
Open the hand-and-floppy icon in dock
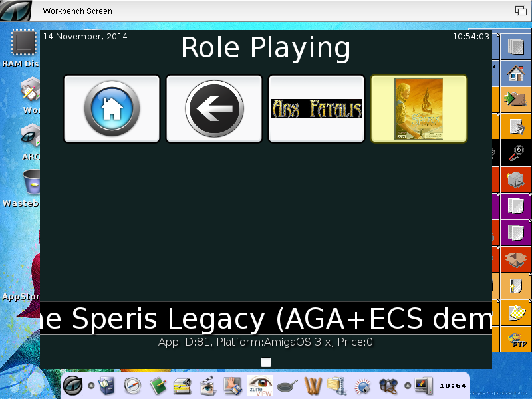pos(233,386)
